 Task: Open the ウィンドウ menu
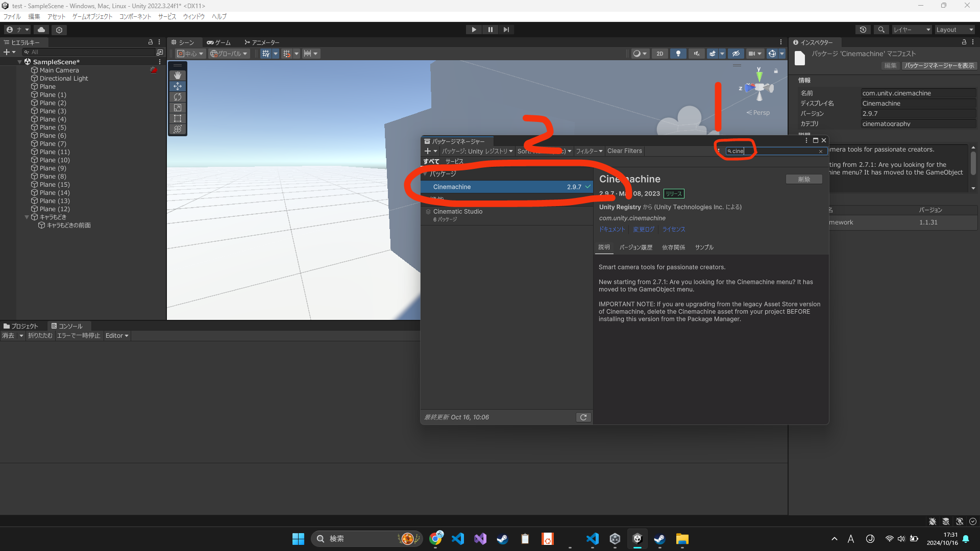point(193,16)
